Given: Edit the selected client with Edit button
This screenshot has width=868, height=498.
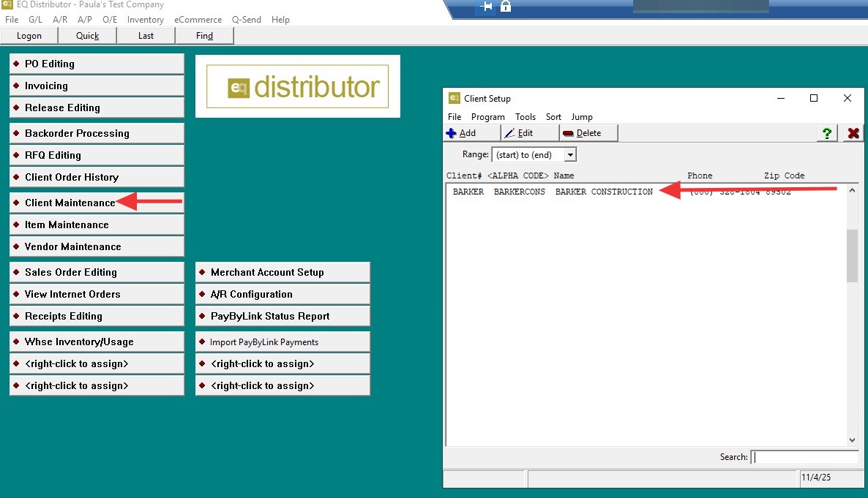Looking at the screenshot, I should click(530, 133).
